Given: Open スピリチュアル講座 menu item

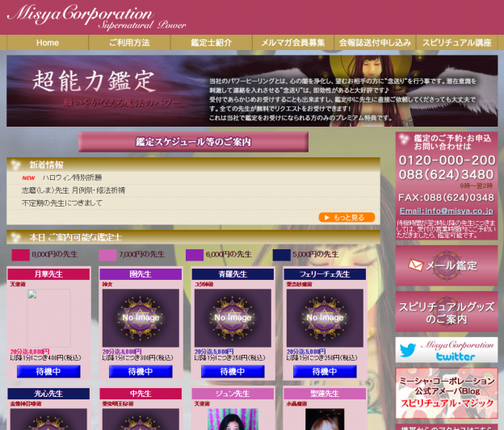Looking at the screenshot, I should click(457, 43).
